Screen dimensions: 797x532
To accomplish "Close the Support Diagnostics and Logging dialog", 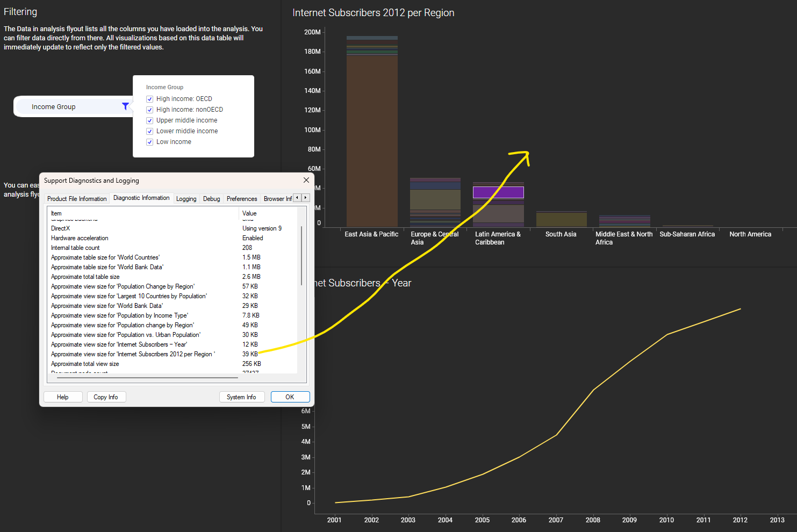I will 306,181.
